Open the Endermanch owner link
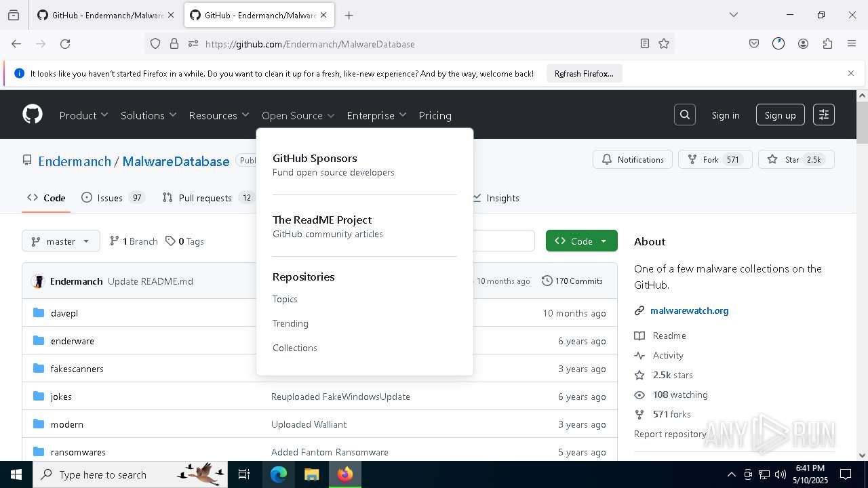This screenshot has width=868, height=488. point(75,161)
